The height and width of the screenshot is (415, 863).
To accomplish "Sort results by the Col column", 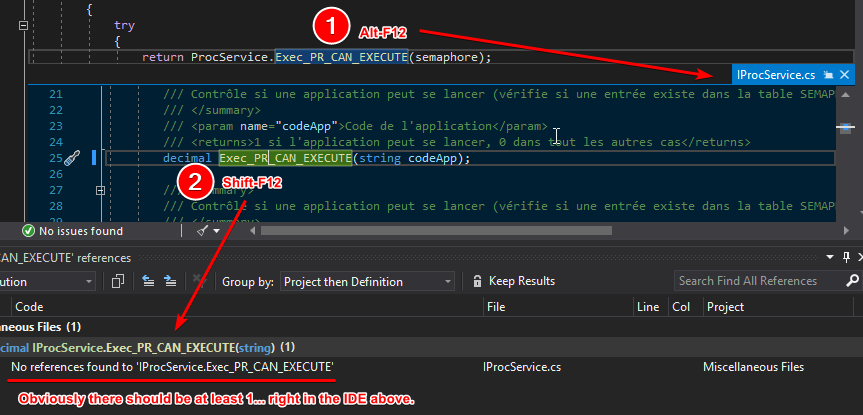I will coord(685,307).
